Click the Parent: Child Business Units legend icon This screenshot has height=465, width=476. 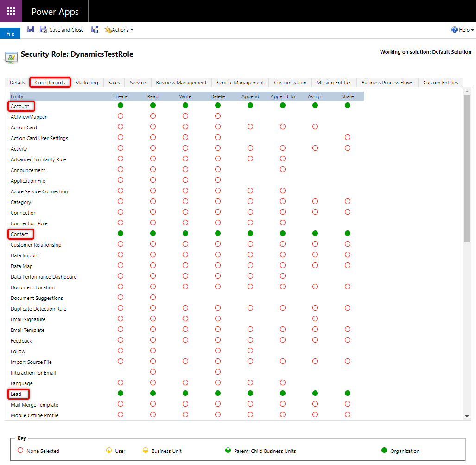pyautogui.click(x=228, y=450)
